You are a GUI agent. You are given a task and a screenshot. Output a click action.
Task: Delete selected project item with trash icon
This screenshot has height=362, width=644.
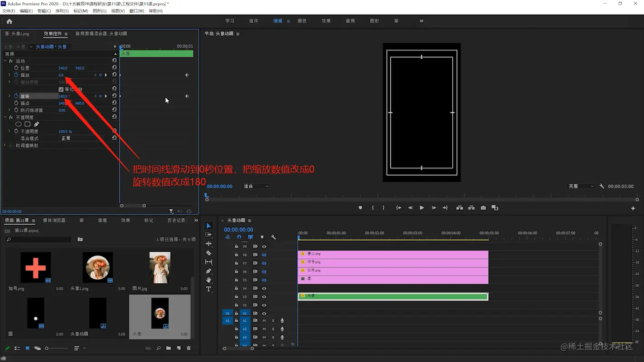189,348
